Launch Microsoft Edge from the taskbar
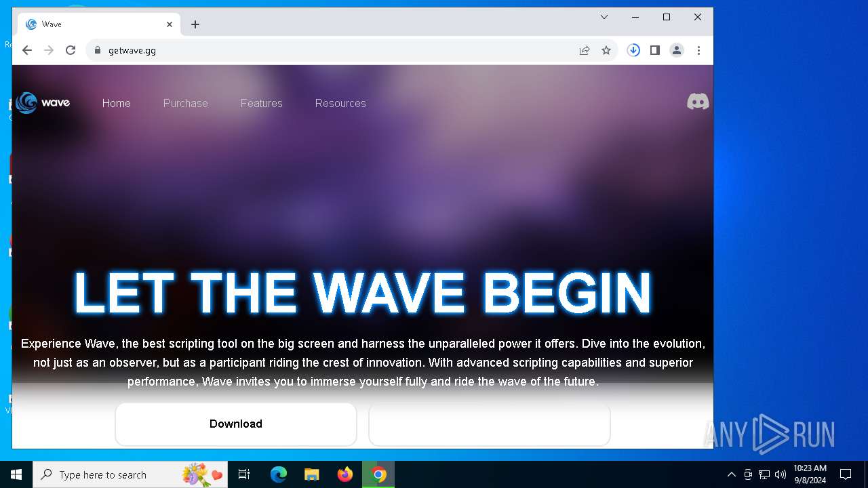The image size is (868, 488). tap(279, 474)
